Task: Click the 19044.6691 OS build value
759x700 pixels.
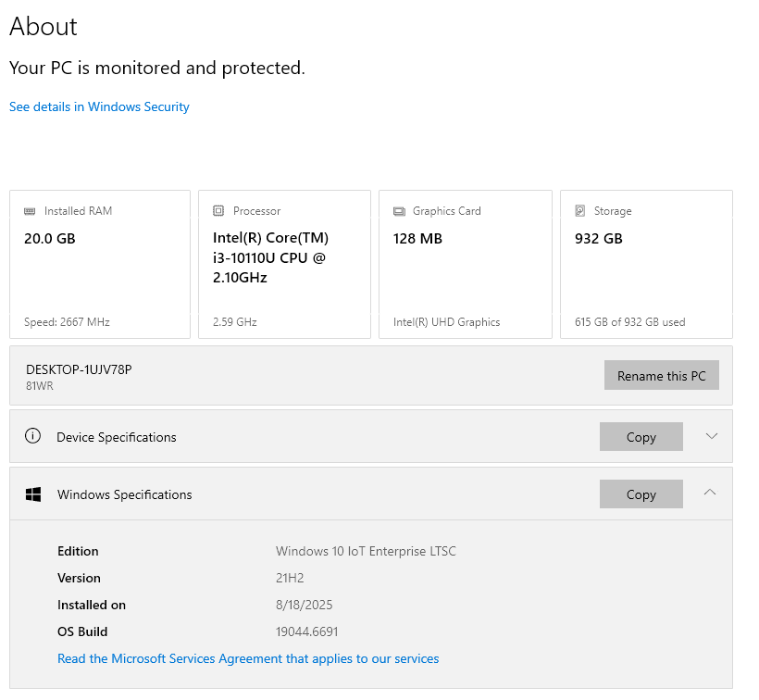Action: point(307,631)
